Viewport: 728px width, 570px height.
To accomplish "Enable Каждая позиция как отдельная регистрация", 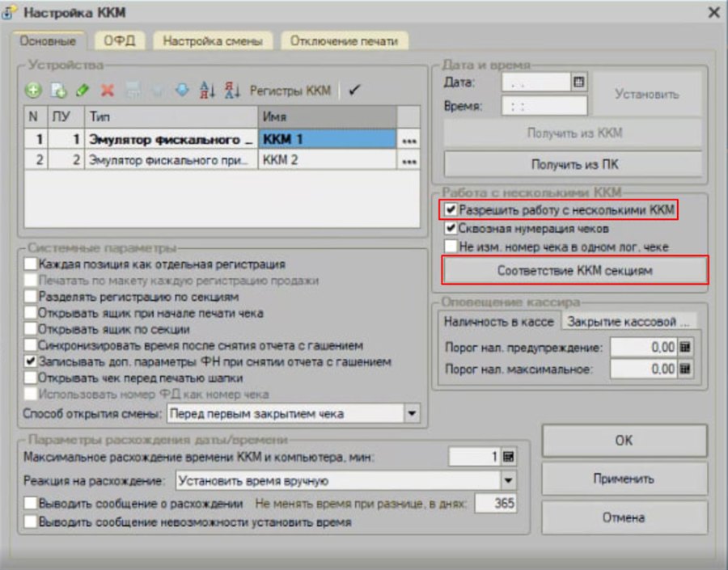I will [31, 264].
